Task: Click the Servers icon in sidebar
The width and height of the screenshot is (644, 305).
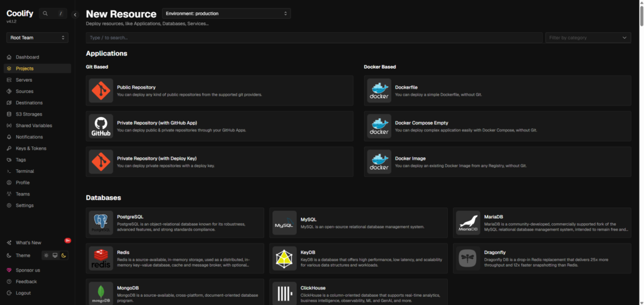Action: click(x=9, y=80)
